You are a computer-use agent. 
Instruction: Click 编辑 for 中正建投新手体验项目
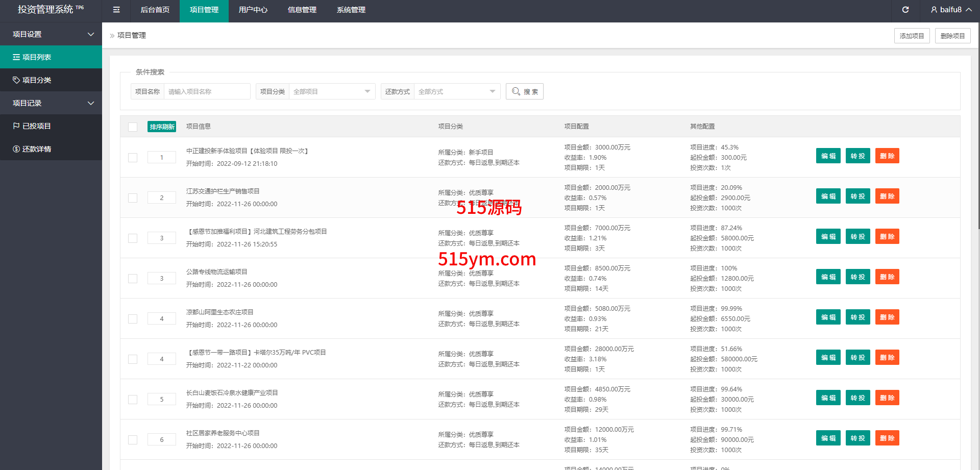(x=828, y=156)
